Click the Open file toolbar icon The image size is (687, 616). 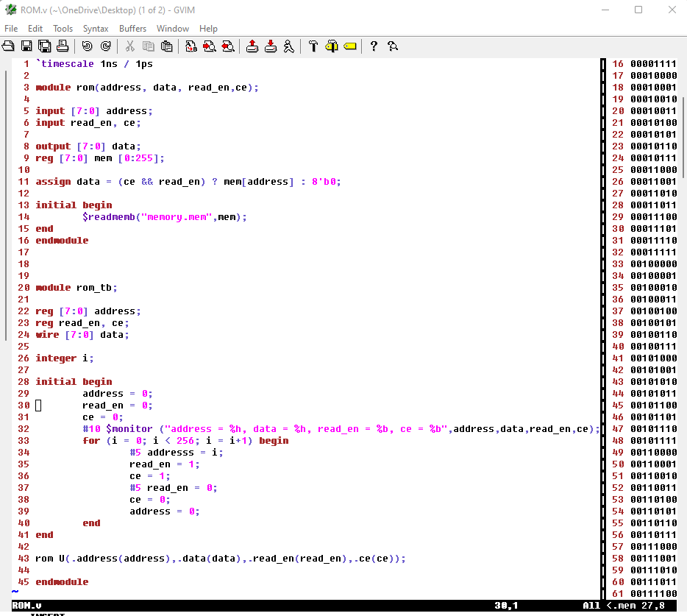click(x=8, y=46)
